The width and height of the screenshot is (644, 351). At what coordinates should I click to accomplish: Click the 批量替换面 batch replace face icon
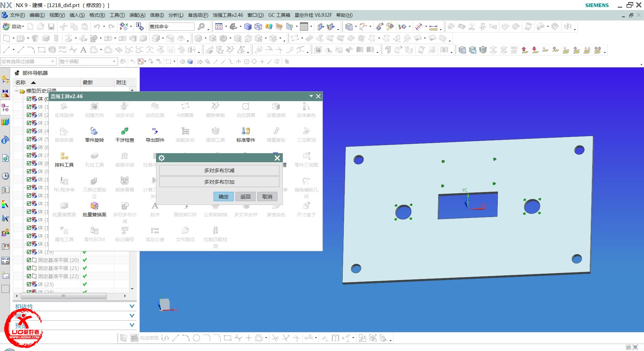(x=94, y=206)
